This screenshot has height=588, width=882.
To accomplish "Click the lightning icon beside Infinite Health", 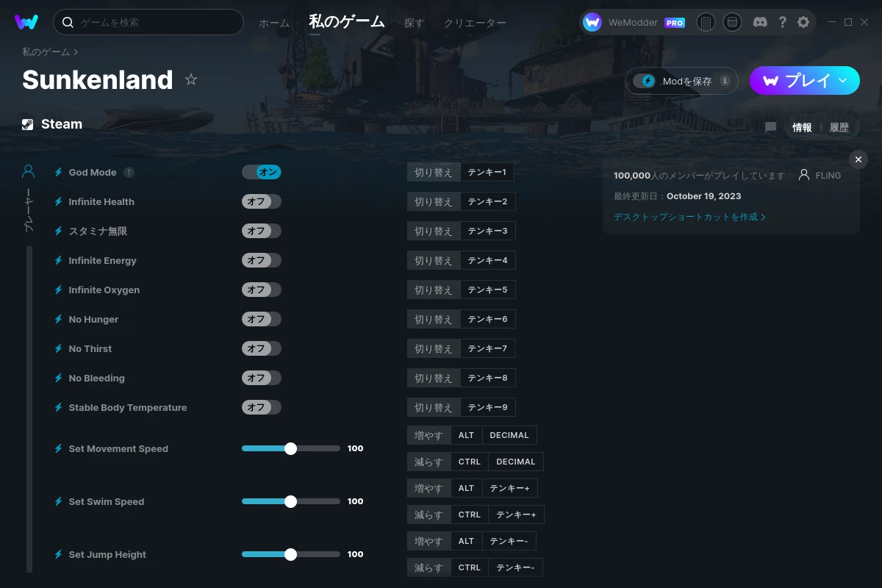I will tap(59, 201).
